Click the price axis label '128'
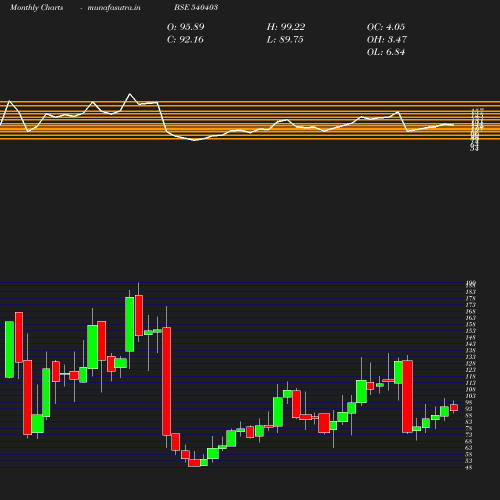Image resolution: width=500 pixels, height=500 pixels. (471, 363)
